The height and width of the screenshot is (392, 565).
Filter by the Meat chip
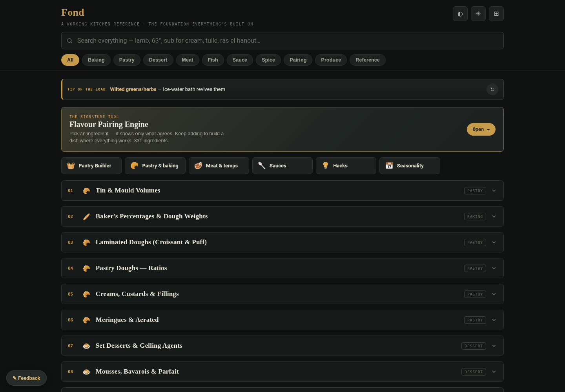pos(188,60)
